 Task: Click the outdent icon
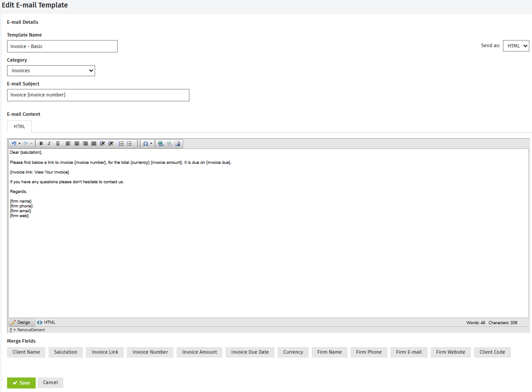(111, 144)
